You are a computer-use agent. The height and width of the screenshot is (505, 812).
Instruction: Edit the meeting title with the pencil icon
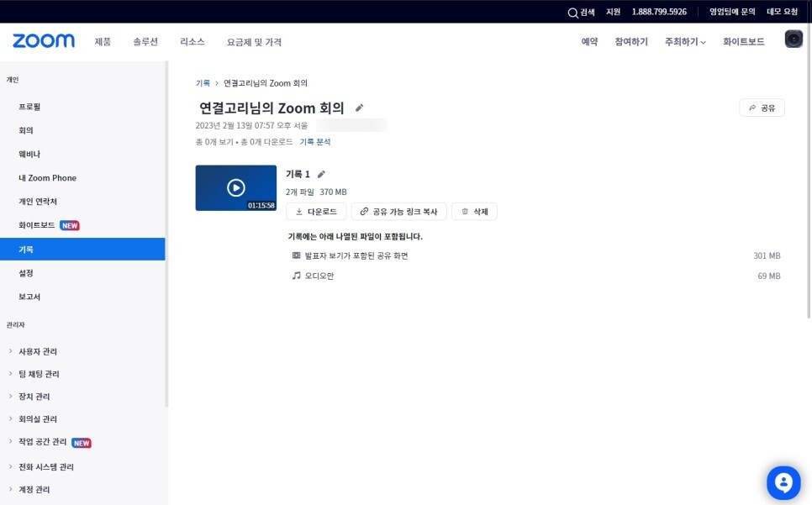(360, 108)
